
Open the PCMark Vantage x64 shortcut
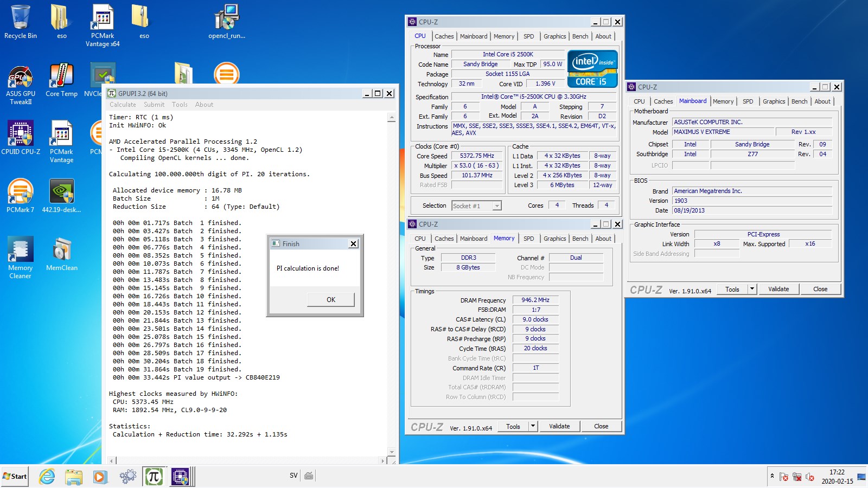103,25
